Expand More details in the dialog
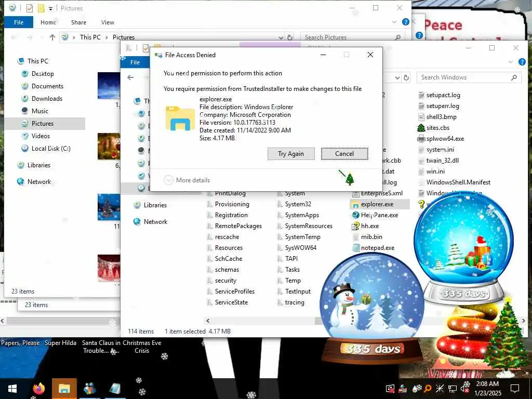 pos(187,180)
